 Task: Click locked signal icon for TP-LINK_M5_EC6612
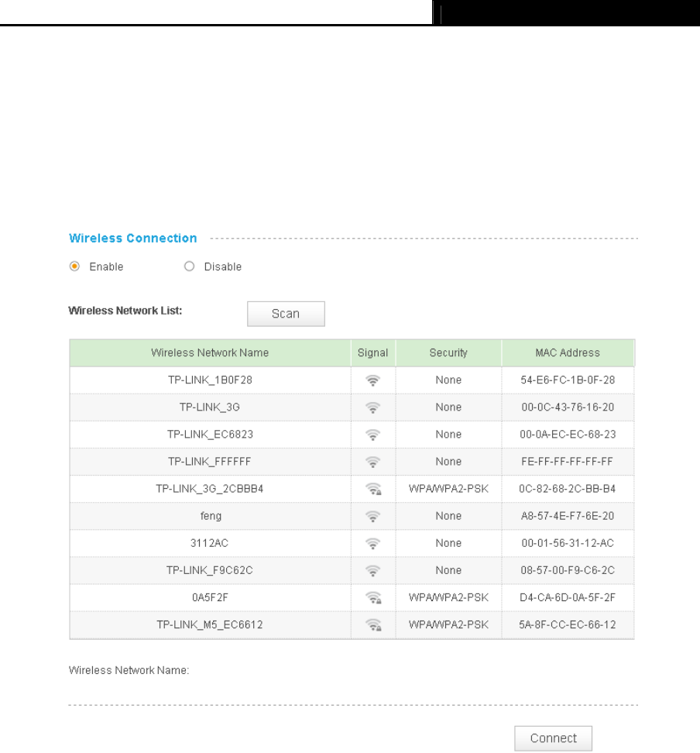373,624
